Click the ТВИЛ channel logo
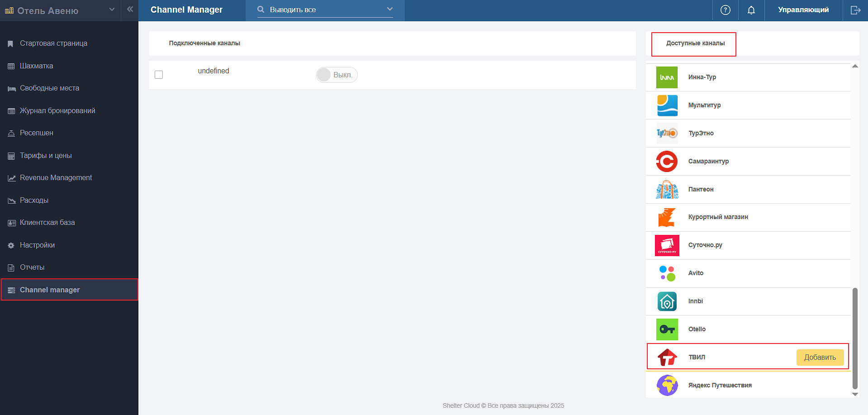This screenshot has width=868, height=415. [667, 358]
